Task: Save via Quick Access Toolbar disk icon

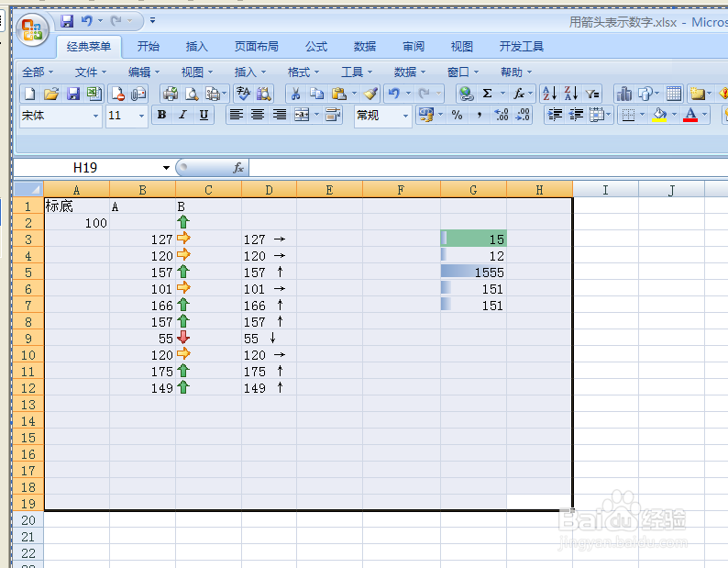Action: click(67, 21)
